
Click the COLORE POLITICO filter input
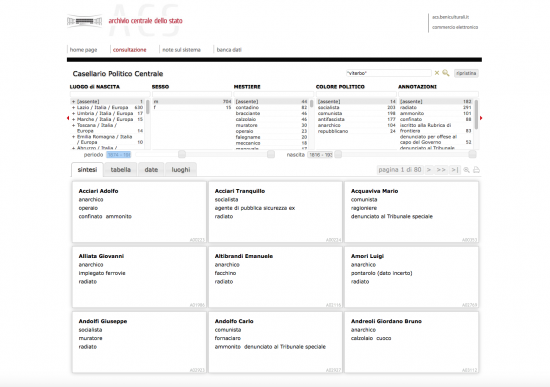tap(356, 94)
